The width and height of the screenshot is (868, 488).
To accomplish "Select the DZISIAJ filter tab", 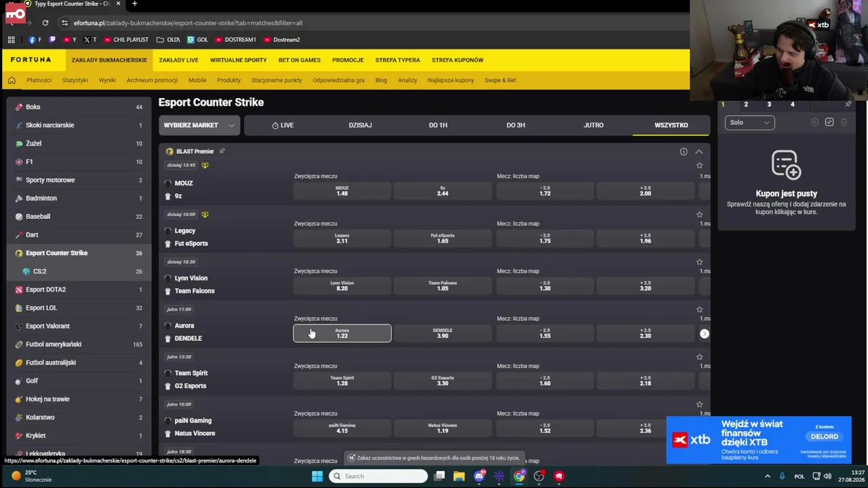I will click(360, 125).
